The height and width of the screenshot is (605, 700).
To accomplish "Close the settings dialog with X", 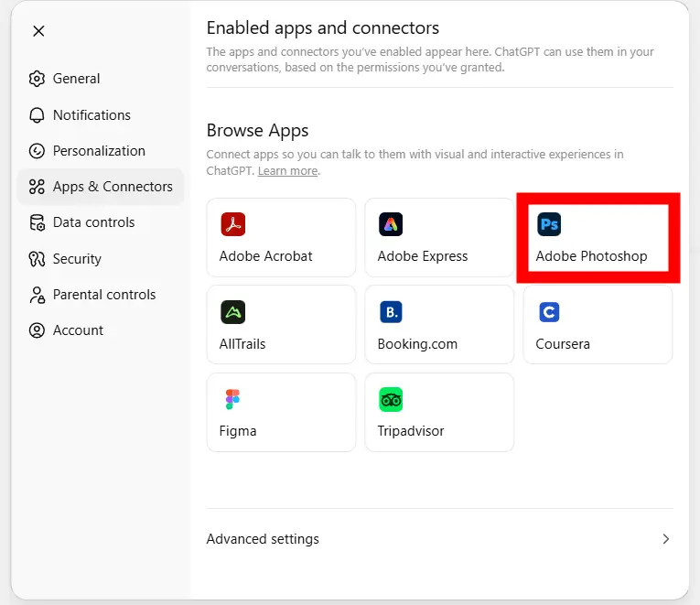I will 38,31.
